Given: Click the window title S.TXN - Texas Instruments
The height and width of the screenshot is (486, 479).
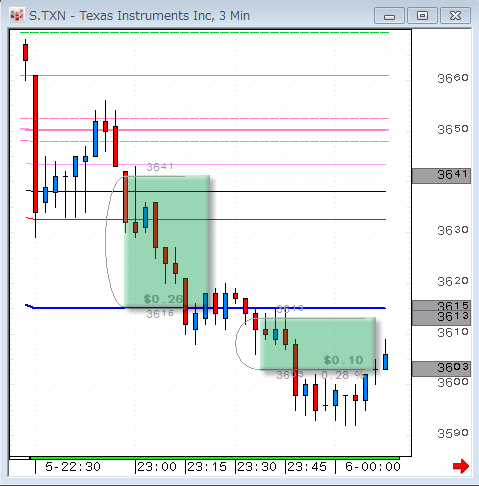Looking at the screenshot, I should 139,16.
